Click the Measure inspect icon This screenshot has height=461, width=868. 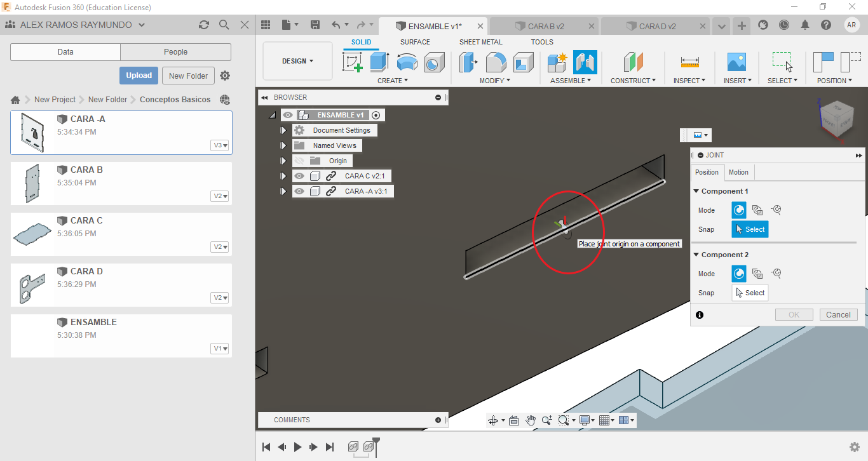(689, 62)
